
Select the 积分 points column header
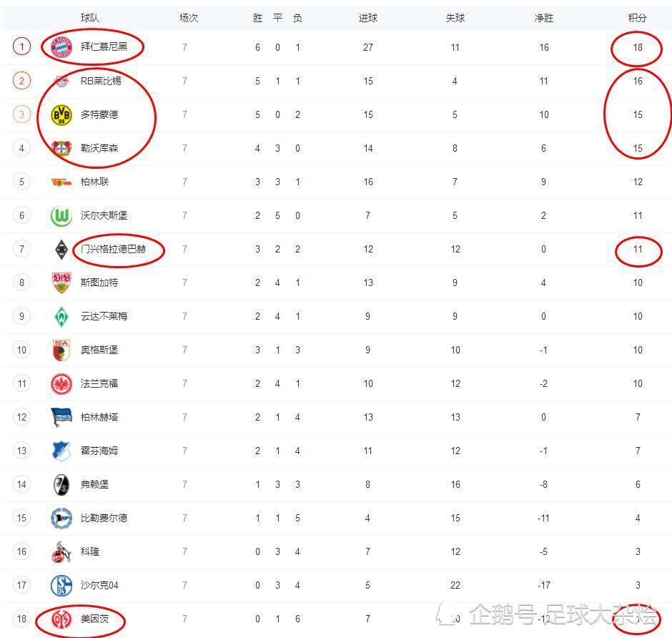click(637, 18)
